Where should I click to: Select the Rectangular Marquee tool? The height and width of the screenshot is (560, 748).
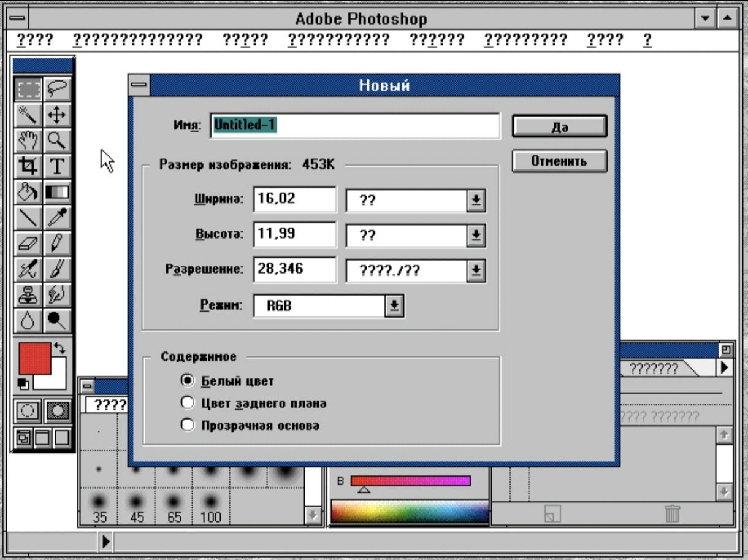point(28,90)
